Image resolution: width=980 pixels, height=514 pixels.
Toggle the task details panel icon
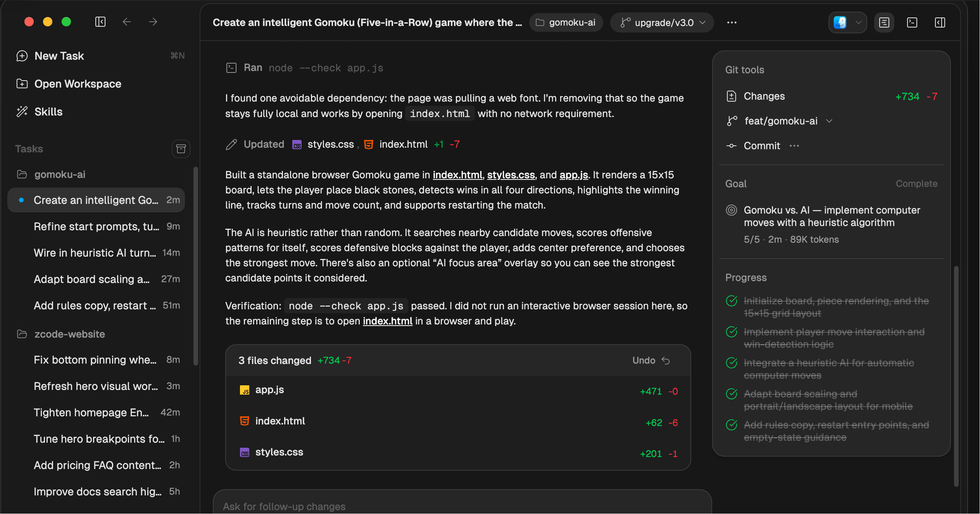coord(884,22)
